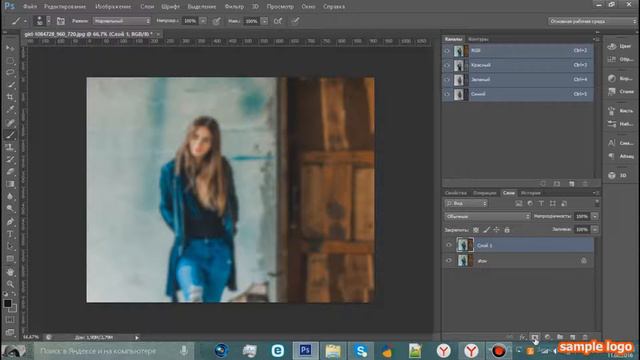This screenshot has height=360, width=640.
Task: Open layer filter kind Вид dropdown
Action: pos(466,203)
